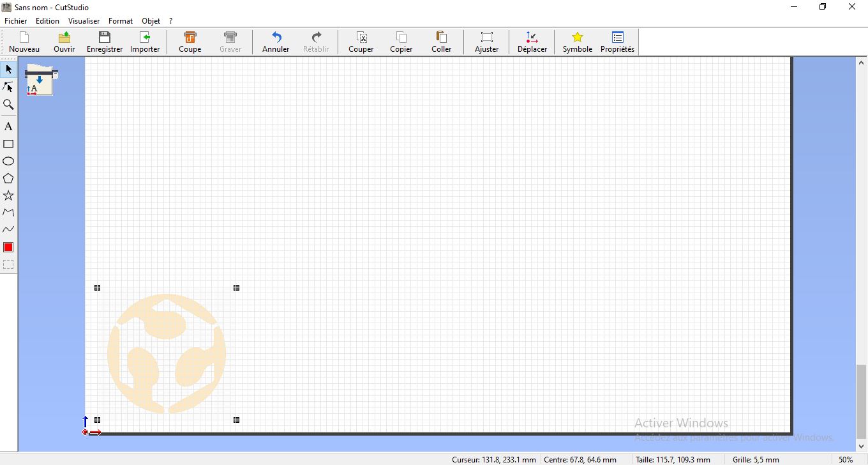The height and width of the screenshot is (465, 868).
Task: Create a new document with Nouveau
Action: click(x=24, y=42)
